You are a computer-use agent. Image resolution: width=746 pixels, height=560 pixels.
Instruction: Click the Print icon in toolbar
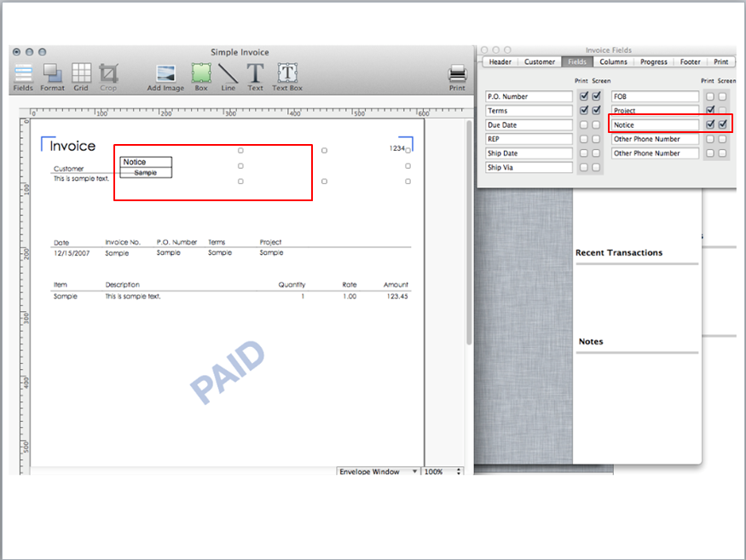coord(457,78)
